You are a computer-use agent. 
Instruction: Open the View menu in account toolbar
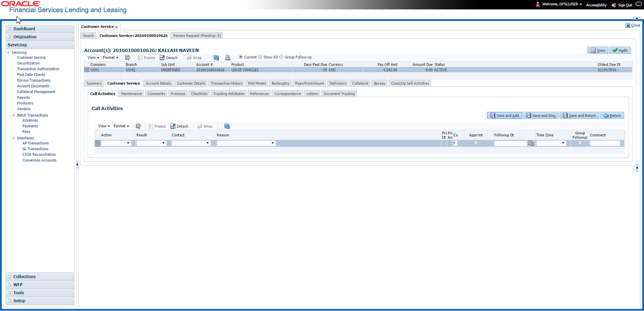[93, 58]
